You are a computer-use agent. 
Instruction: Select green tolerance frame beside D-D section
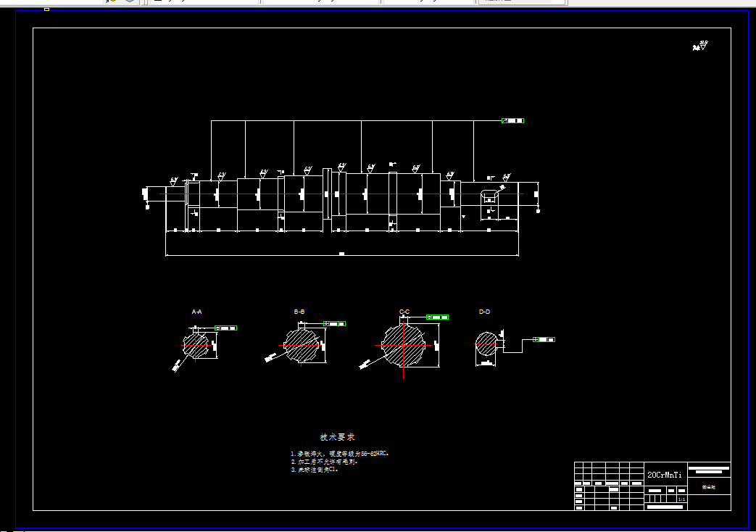(544, 339)
